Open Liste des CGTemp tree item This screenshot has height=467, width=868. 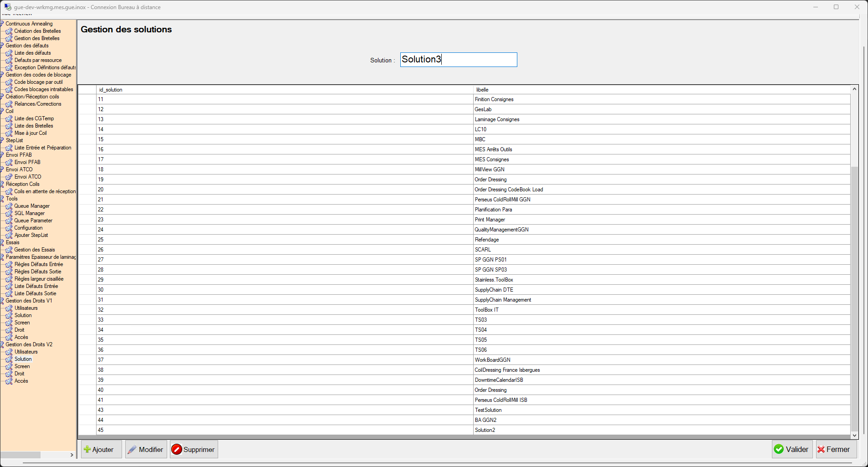coord(34,118)
